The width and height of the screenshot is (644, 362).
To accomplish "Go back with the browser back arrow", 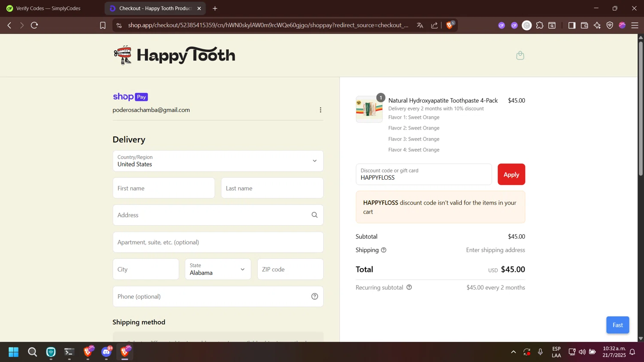I will [x=9, y=25].
